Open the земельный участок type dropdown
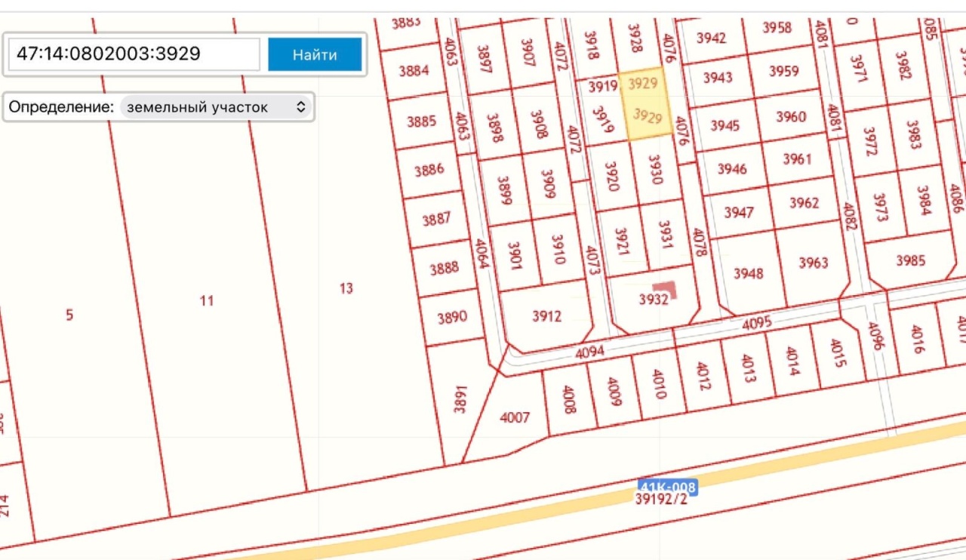Image resolution: width=966 pixels, height=560 pixels. pyautogui.click(x=216, y=107)
